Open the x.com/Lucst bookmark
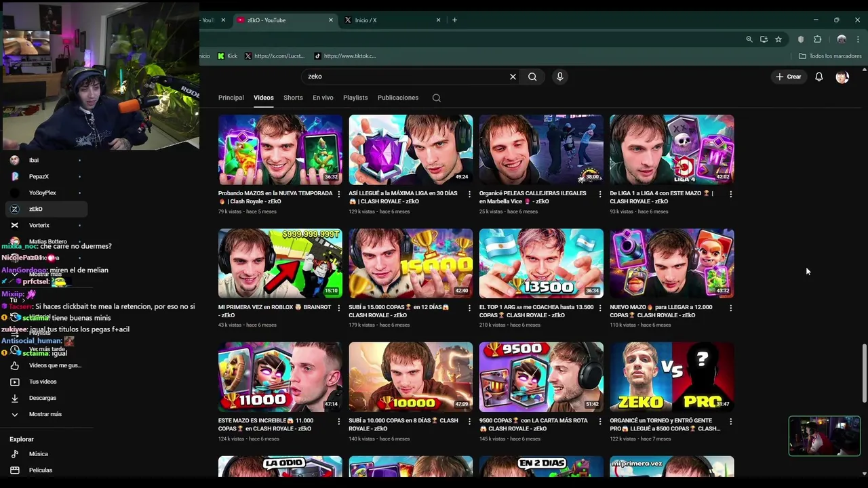This screenshot has height=488, width=868. [x=275, y=56]
